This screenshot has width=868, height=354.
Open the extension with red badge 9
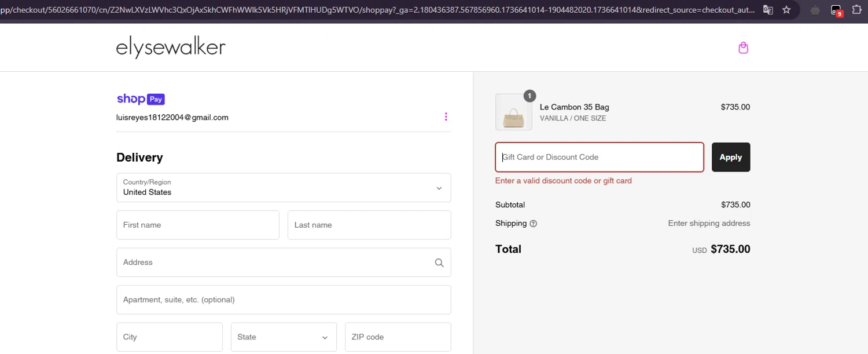[836, 10]
